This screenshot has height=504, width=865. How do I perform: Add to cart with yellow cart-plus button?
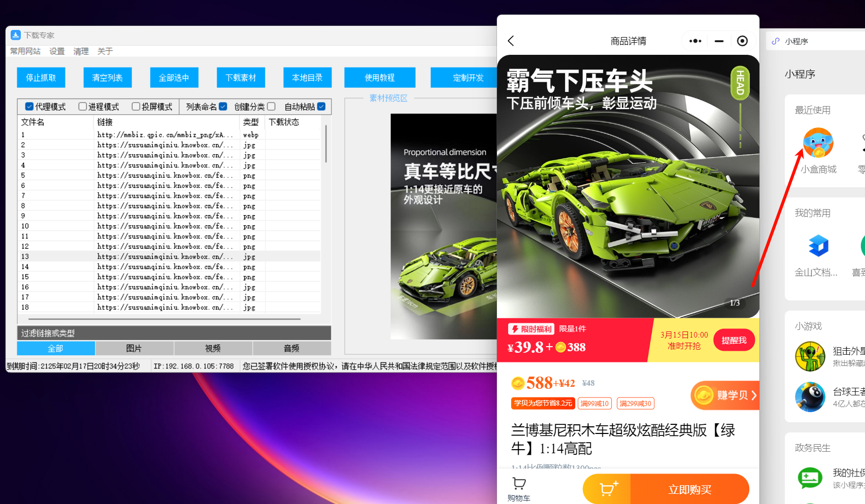607,490
